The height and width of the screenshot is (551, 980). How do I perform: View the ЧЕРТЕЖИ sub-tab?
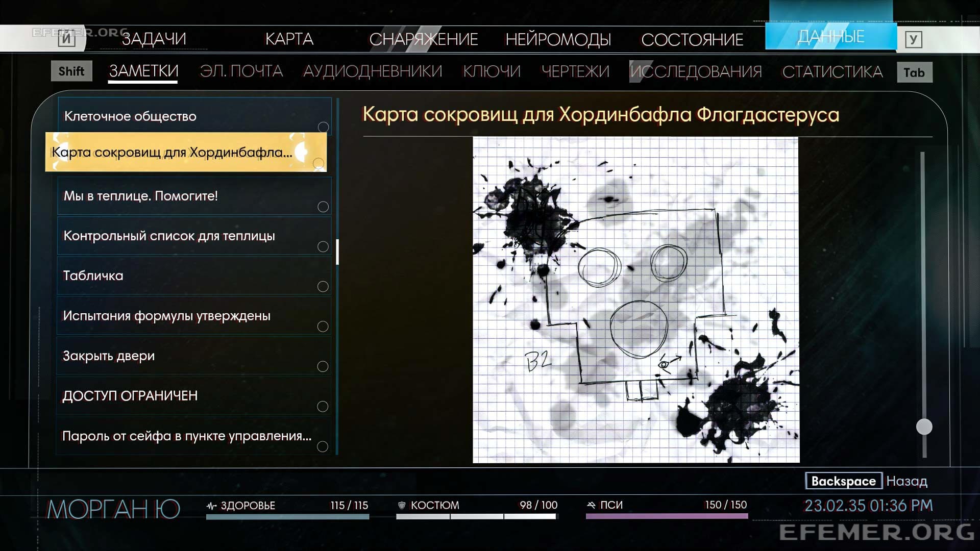pos(575,71)
